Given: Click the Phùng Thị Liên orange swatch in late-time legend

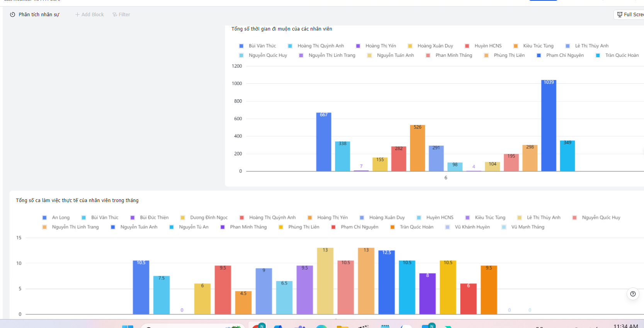Looking at the screenshot, I should [x=486, y=56].
